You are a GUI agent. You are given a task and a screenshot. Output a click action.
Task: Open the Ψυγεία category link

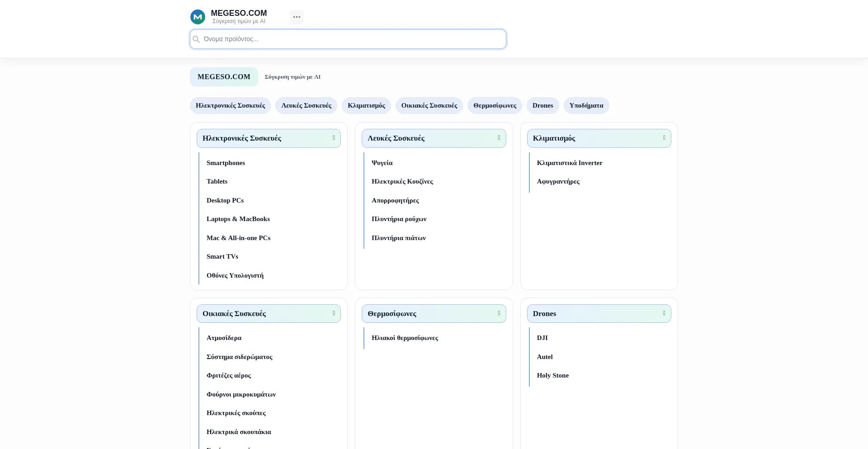[x=382, y=163]
